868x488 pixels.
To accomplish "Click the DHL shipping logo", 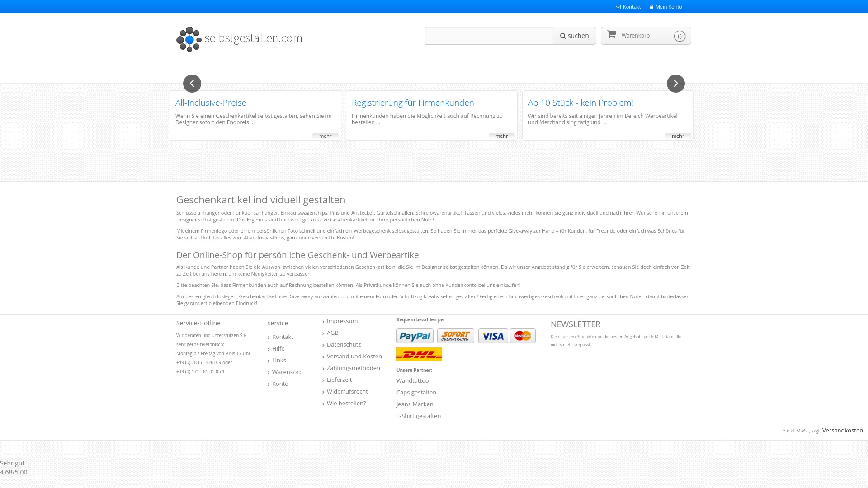I will pos(419,354).
